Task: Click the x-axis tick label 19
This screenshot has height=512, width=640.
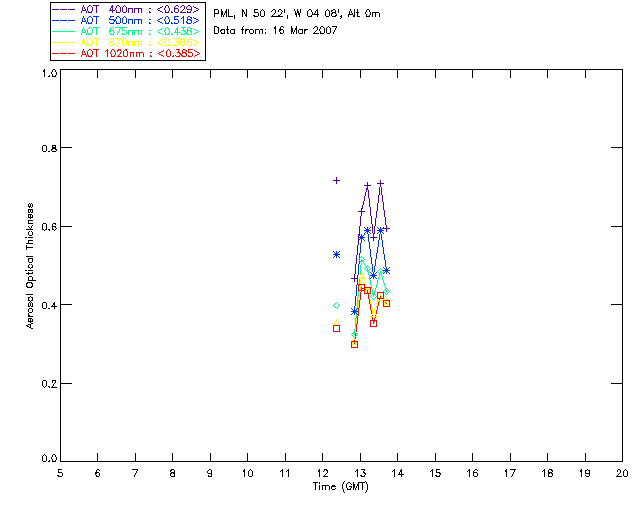Action: (585, 473)
